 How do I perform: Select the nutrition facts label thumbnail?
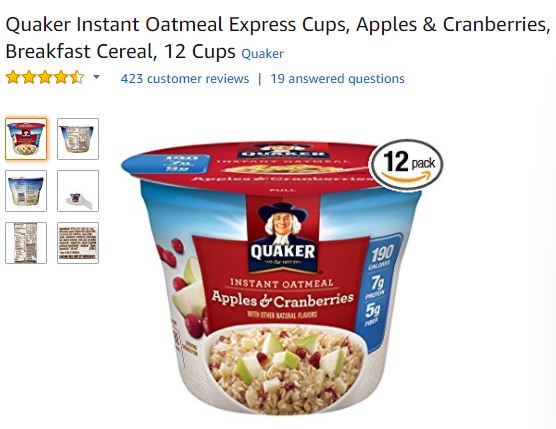click(26, 243)
